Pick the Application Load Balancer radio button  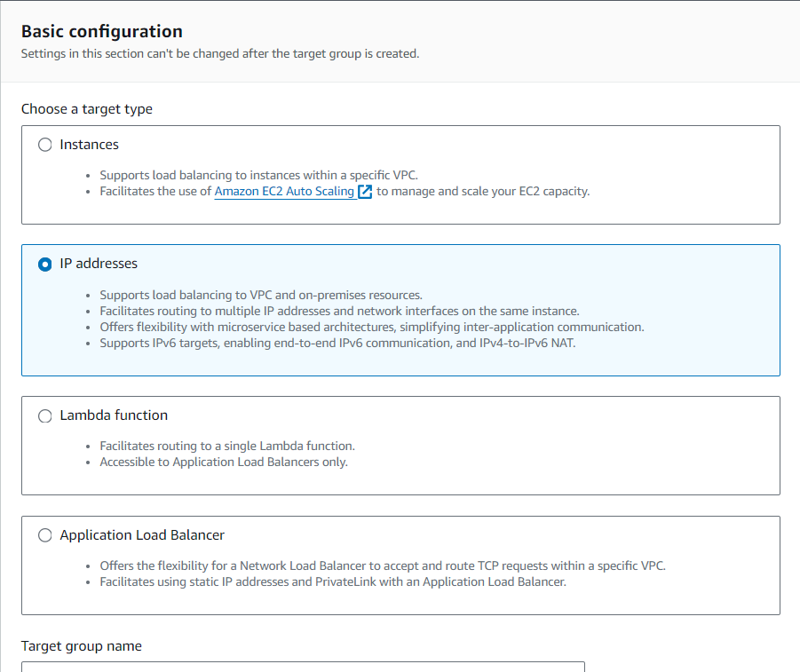click(45, 535)
